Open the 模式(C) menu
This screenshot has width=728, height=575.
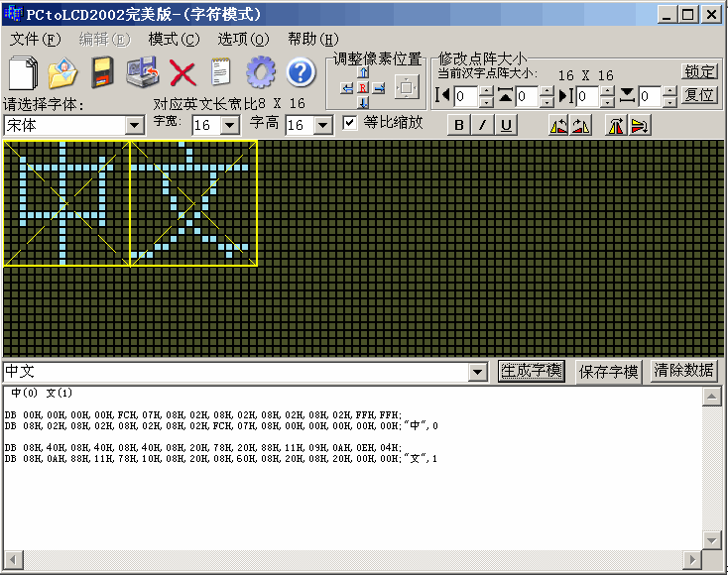[175, 40]
